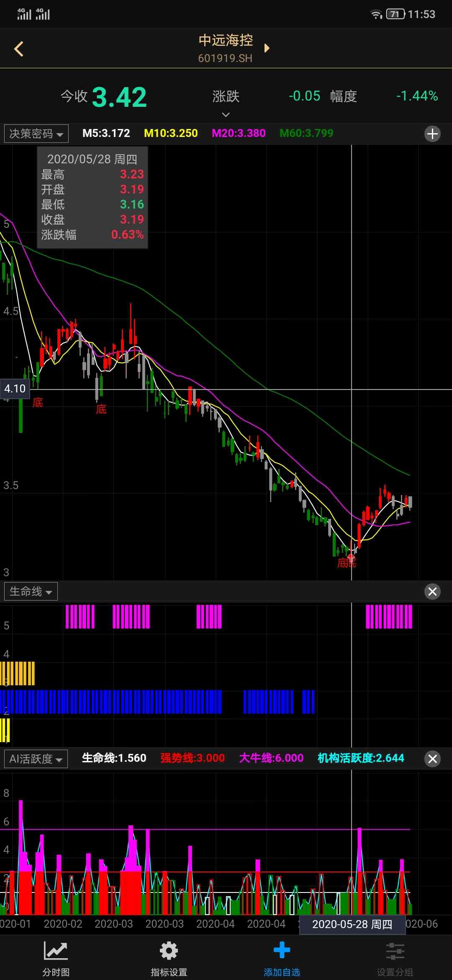Close the 生命线 indicator panel
The height and width of the screenshot is (980, 452).
432,591
